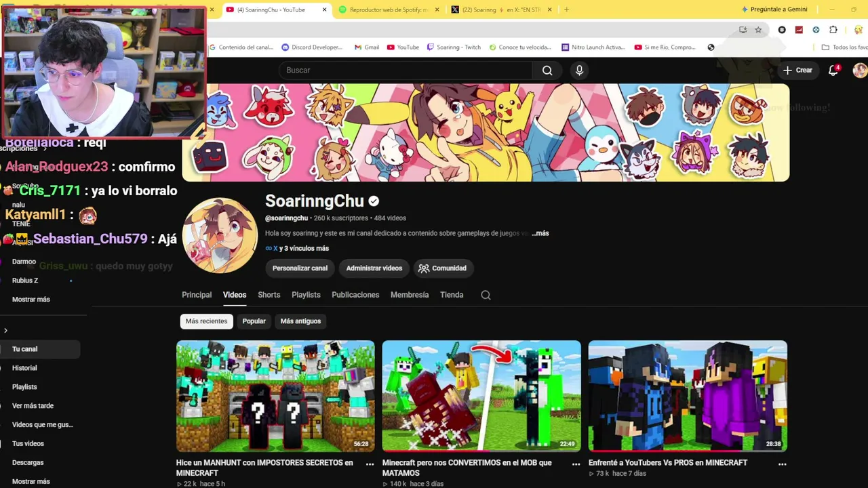The image size is (868, 488).
Task: Switch to the Videos channel tab
Action: point(235,295)
